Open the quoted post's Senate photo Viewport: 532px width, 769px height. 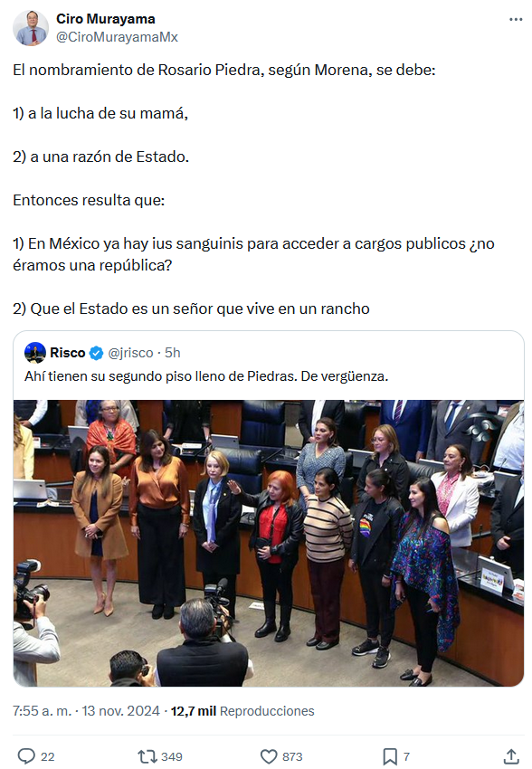click(x=269, y=543)
